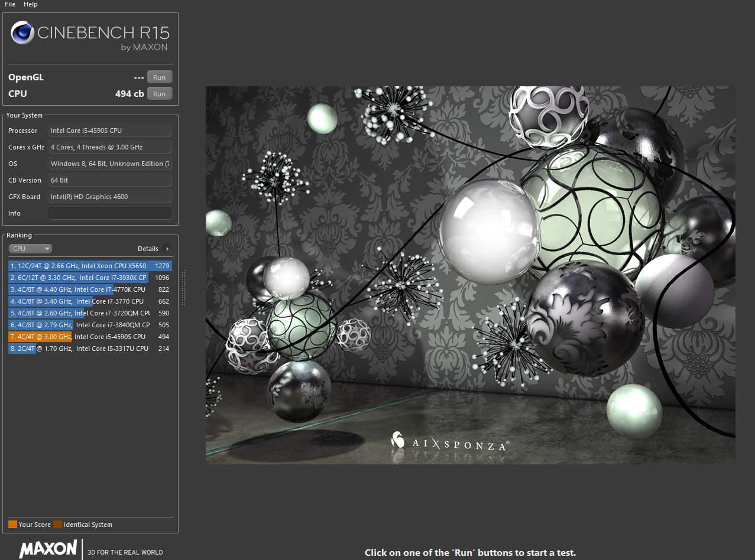Click the panel splitter grip handle
755x560 pixels.
coord(183,288)
